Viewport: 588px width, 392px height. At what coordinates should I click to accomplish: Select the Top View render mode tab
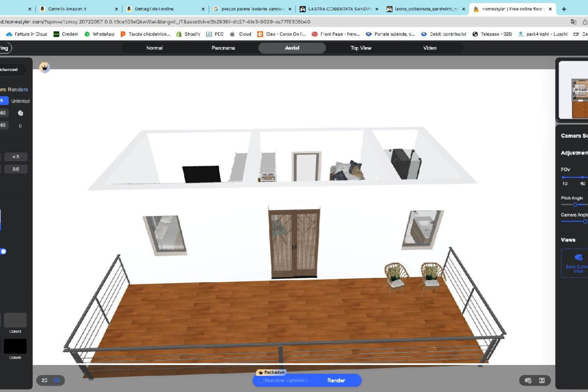[361, 48]
